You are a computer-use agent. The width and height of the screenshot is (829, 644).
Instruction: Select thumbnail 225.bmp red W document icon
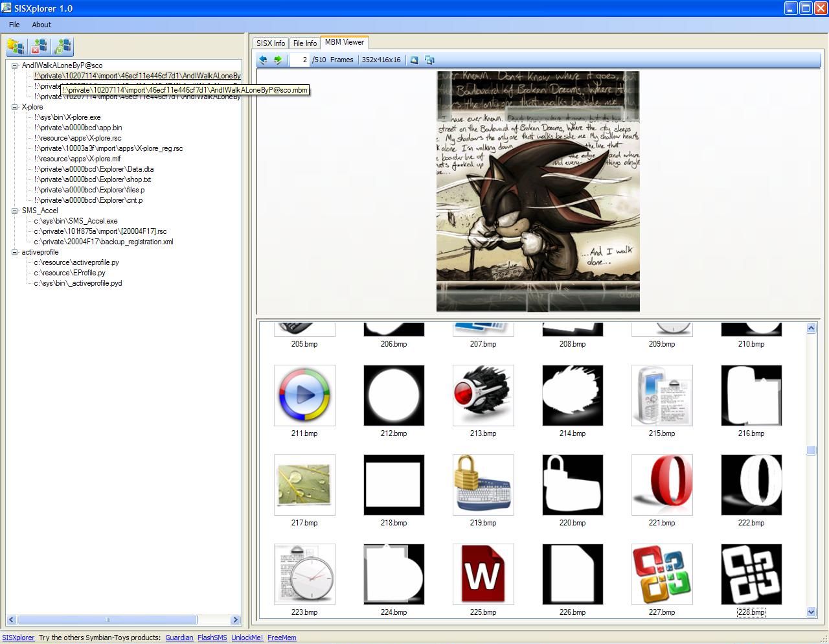[483, 574]
